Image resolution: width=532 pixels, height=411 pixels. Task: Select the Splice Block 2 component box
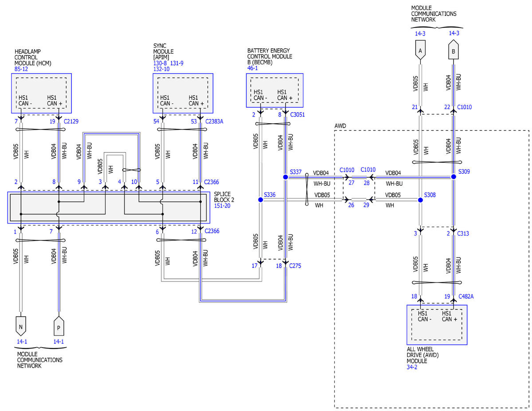[109, 207]
